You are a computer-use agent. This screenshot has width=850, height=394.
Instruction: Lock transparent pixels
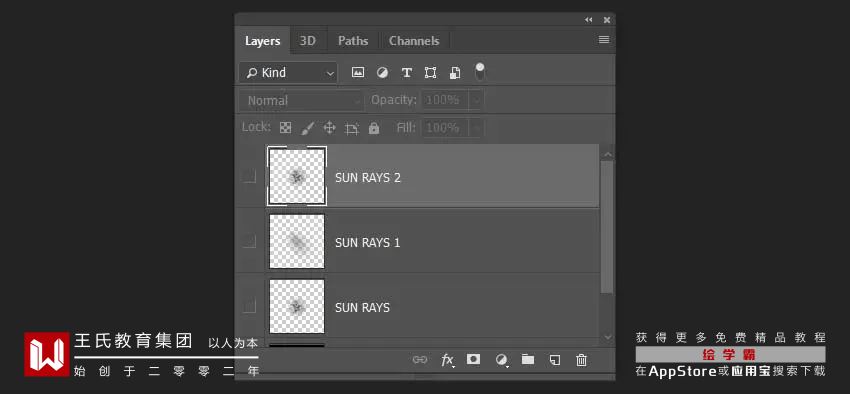pos(285,128)
